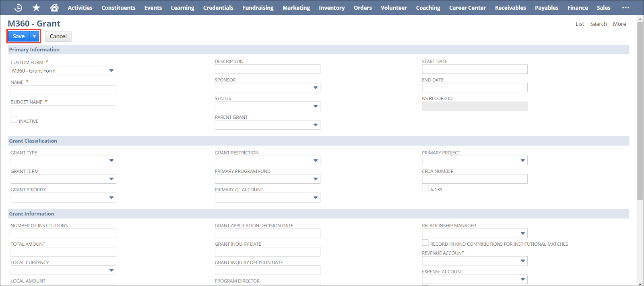Screen dimensions: 644x286
Task: Enable the A-133 checkbox
Action: point(425,188)
